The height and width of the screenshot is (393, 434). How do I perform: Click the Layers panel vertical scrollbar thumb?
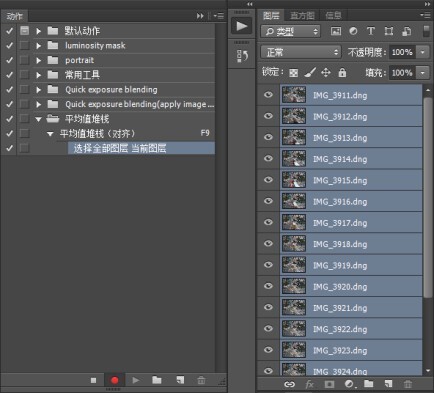point(428,197)
